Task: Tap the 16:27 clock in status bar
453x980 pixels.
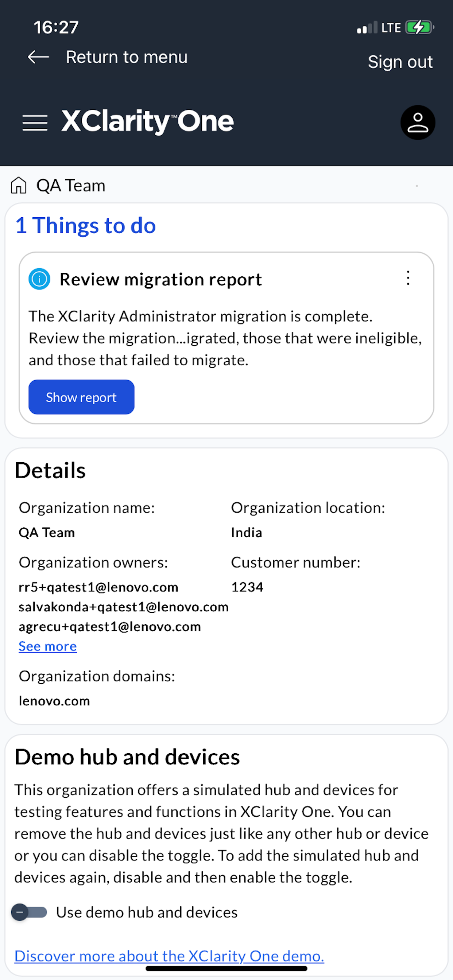Action: pyautogui.click(x=56, y=27)
